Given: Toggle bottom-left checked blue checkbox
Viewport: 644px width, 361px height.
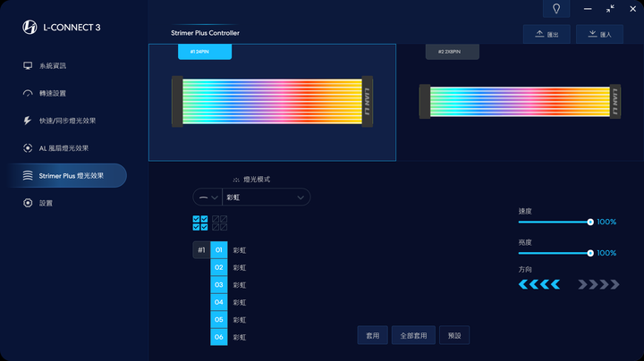Looking at the screenshot, I should pos(196,227).
